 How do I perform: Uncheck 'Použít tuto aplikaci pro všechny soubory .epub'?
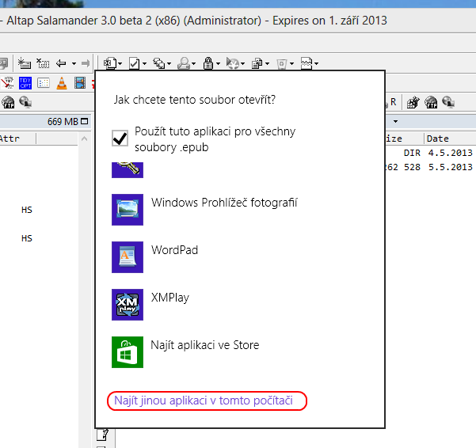[x=120, y=139]
